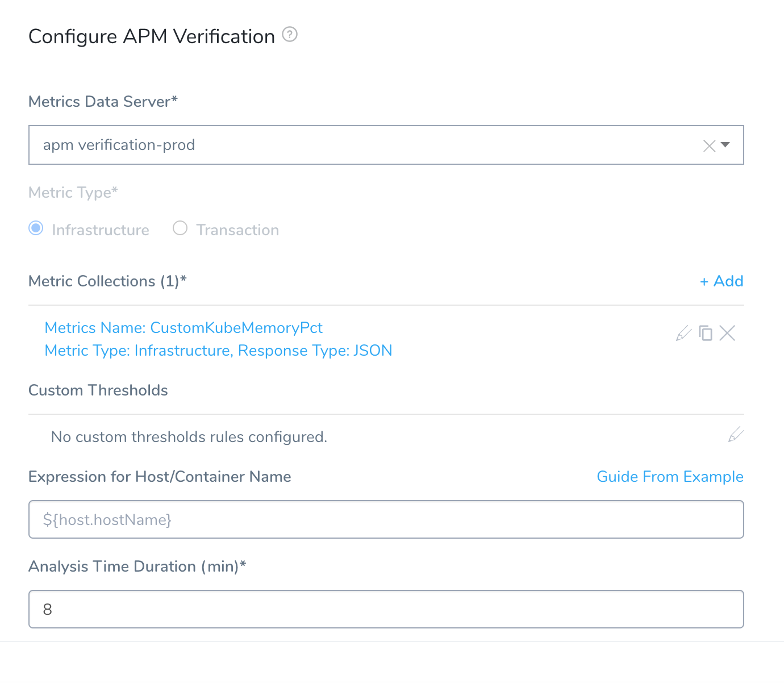The width and height of the screenshot is (784, 683).
Task: Click Expression for Host/Container Name label
Action: pyautogui.click(x=160, y=477)
